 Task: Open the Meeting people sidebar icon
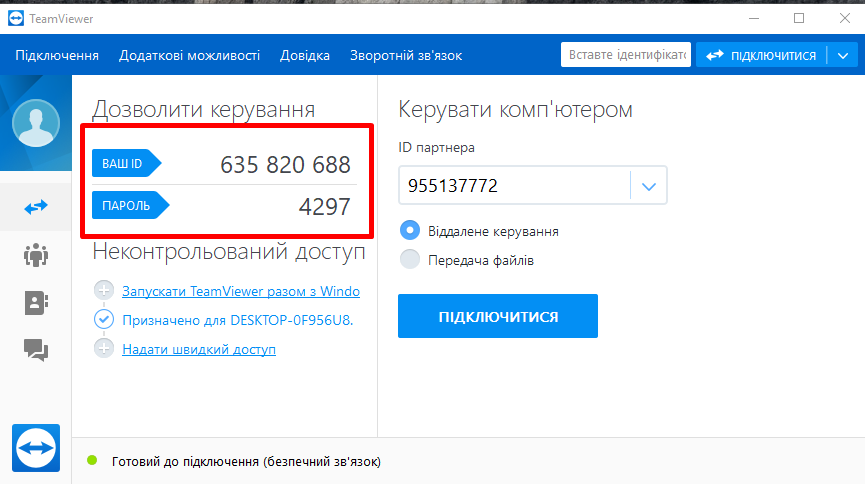point(36,255)
